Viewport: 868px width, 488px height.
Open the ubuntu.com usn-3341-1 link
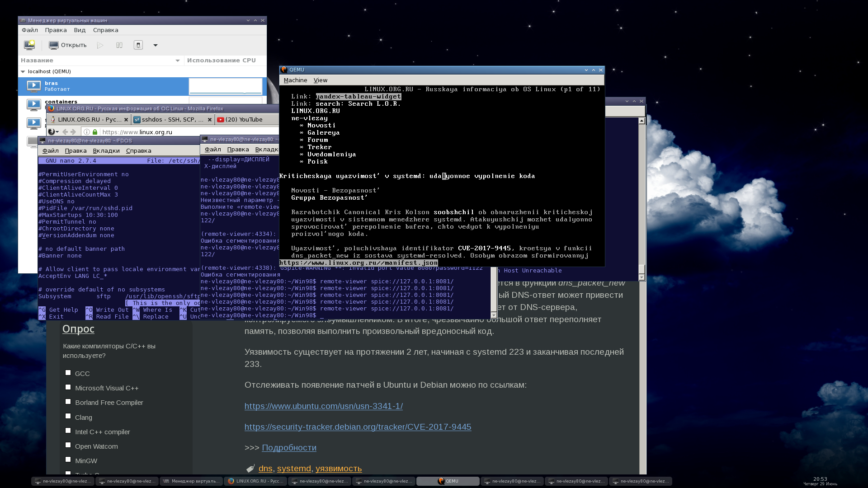324,406
